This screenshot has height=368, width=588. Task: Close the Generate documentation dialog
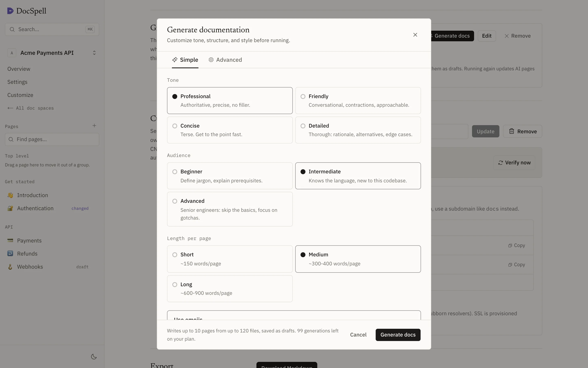[x=415, y=35]
